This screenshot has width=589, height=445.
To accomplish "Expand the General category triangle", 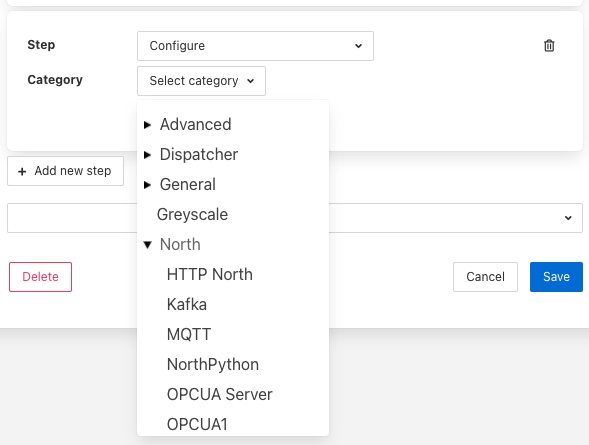I will point(147,185).
